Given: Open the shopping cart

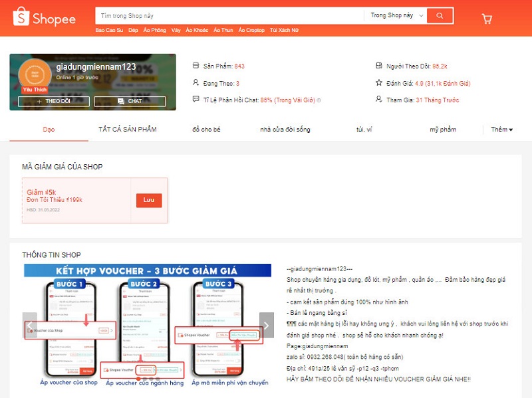Looking at the screenshot, I should tap(487, 18).
